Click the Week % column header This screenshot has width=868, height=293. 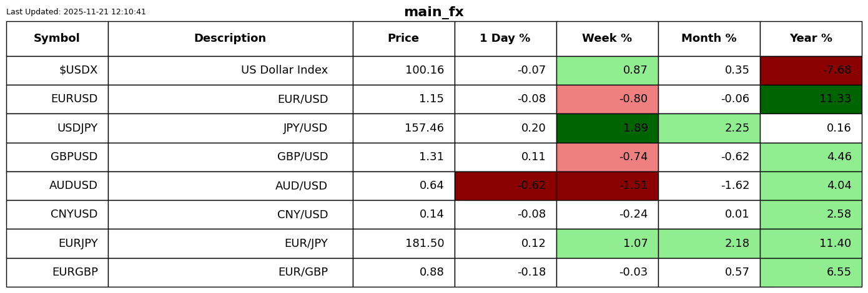click(x=607, y=39)
